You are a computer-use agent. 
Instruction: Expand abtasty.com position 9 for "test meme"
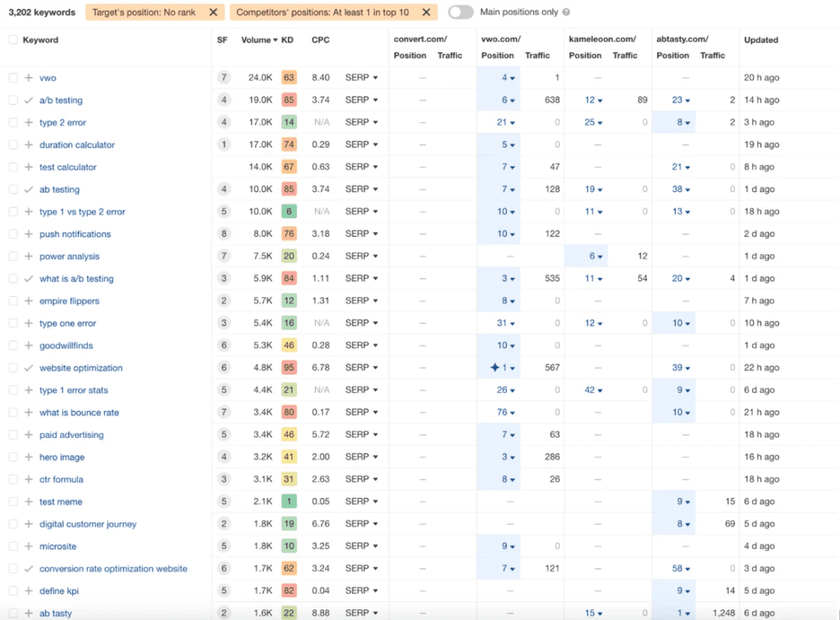point(683,502)
